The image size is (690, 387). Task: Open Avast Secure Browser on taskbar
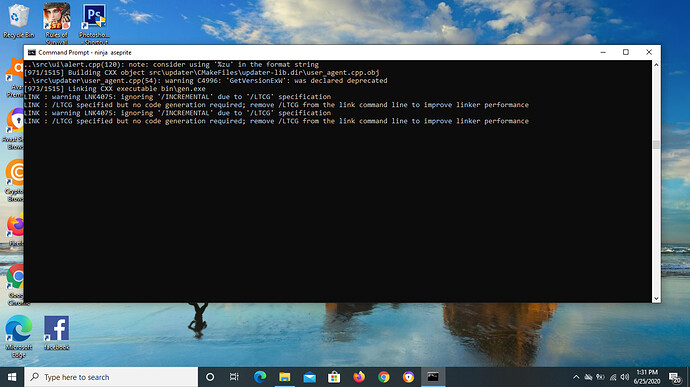pyautogui.click(x=408, y=377)
